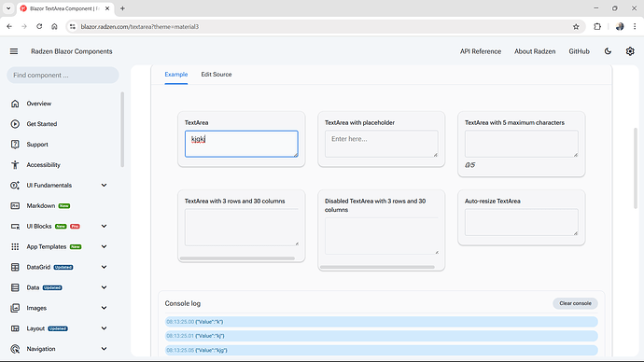Image resolution: width=644 pixels, height=362 pixels.
Task: Click the Clear console button
Action: click(x=575, y=303)
